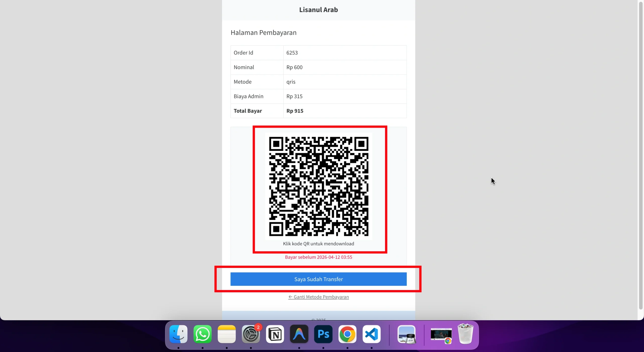Open Finder from the dock
The width and height of the screenshot is (644, 352).
click(x=178, y=334)
